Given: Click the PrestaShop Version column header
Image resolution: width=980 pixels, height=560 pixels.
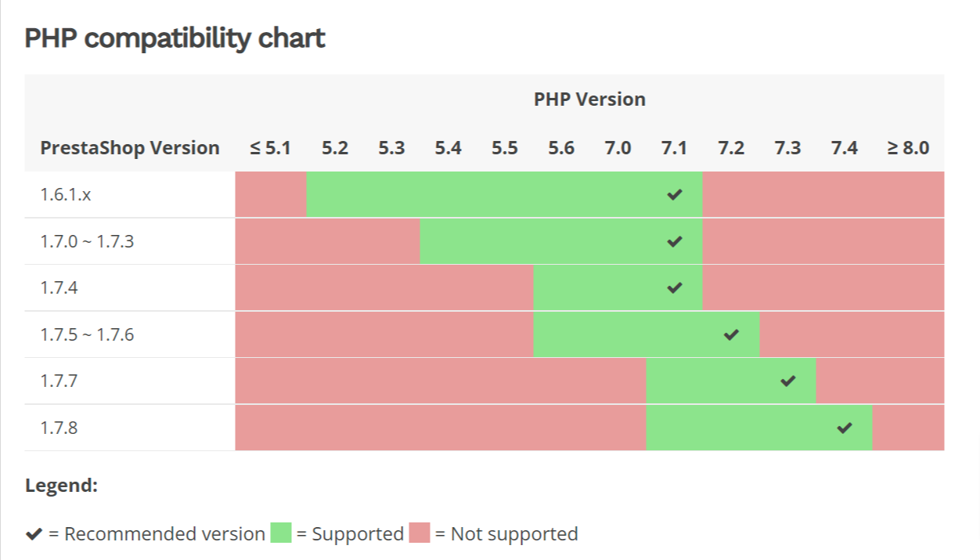Looking at the screenshot, I should tap(130, 148).
